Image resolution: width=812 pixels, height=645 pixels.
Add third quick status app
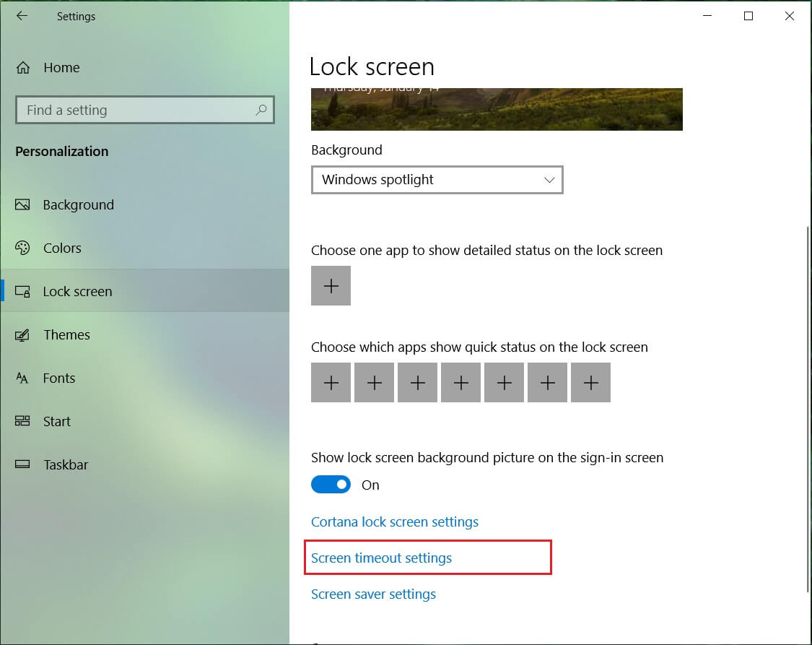(x=417, y=382)
